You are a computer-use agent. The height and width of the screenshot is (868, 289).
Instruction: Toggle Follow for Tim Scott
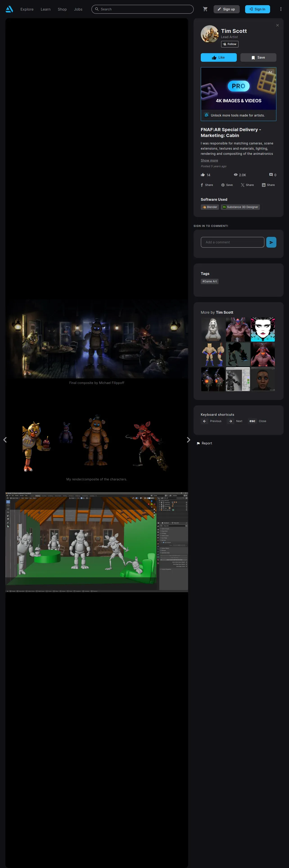(229, 44)
